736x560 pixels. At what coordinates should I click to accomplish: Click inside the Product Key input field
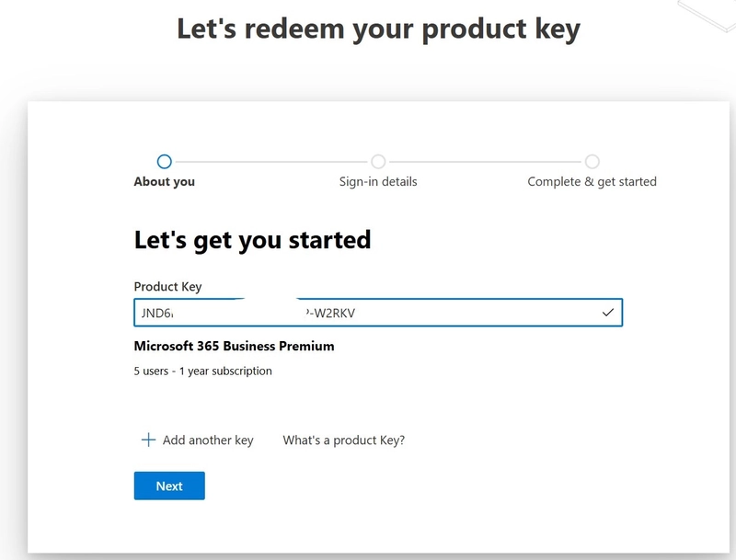(378, 313)
